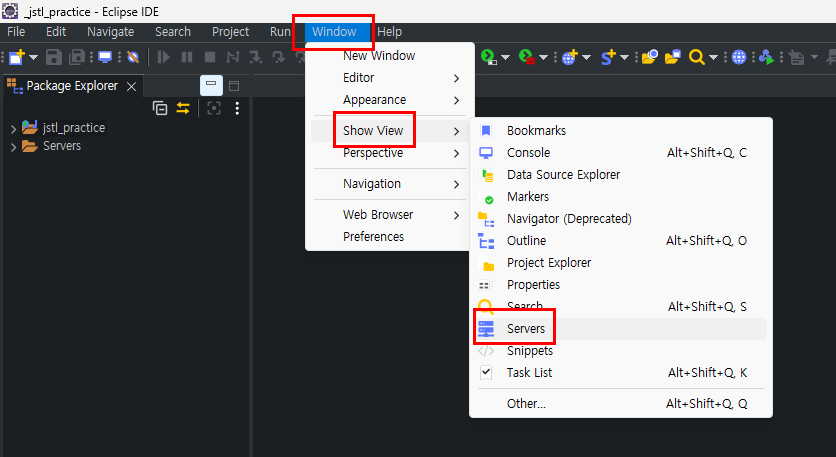This screenshot has height=457, width=836.
Task: Open the Run configurations dropdown arrow
Action: coord(505,57)
